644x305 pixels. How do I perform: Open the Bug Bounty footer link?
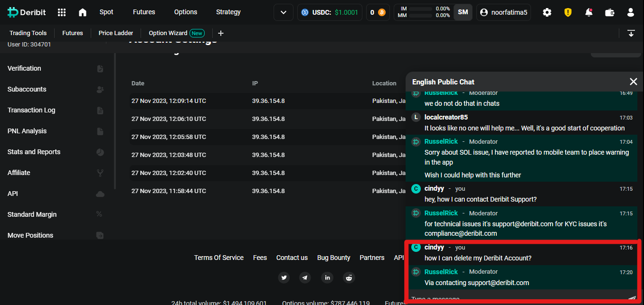tap(334, 258)
